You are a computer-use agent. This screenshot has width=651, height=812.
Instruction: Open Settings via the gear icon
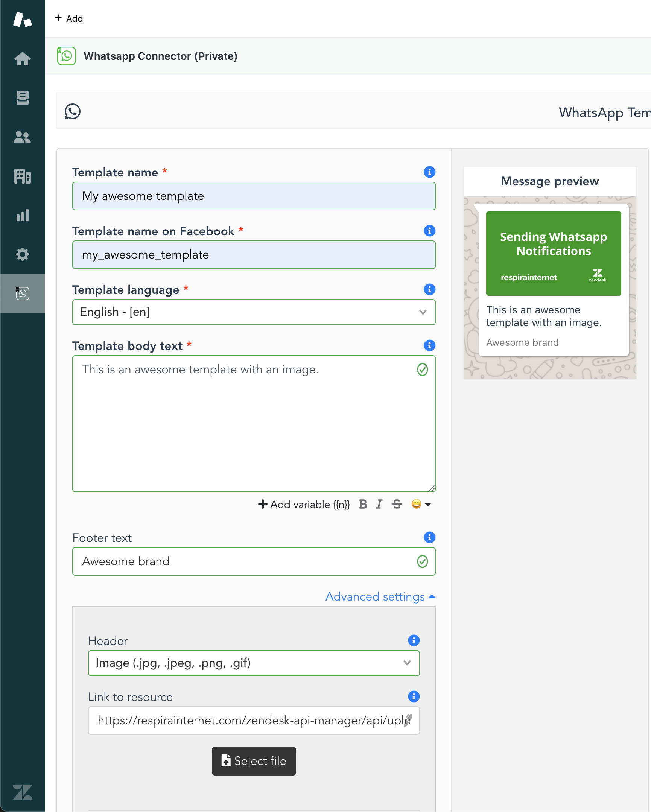(x=23, y=254)
